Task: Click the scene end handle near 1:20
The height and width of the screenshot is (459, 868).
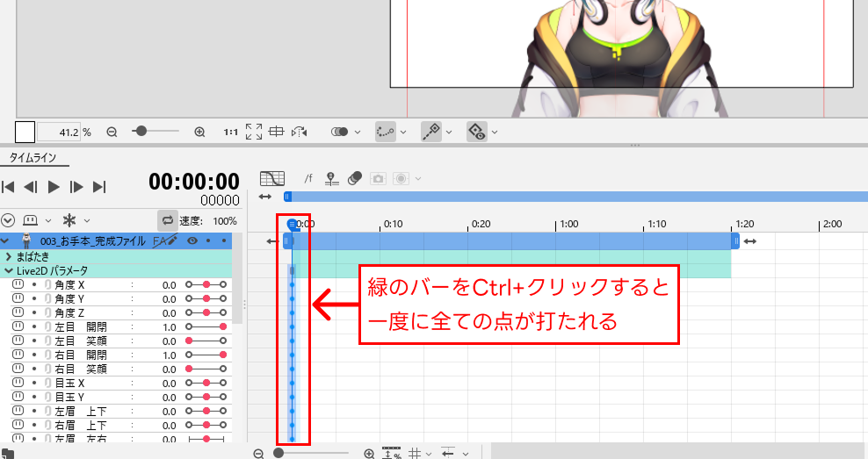Action: point(735,241)
